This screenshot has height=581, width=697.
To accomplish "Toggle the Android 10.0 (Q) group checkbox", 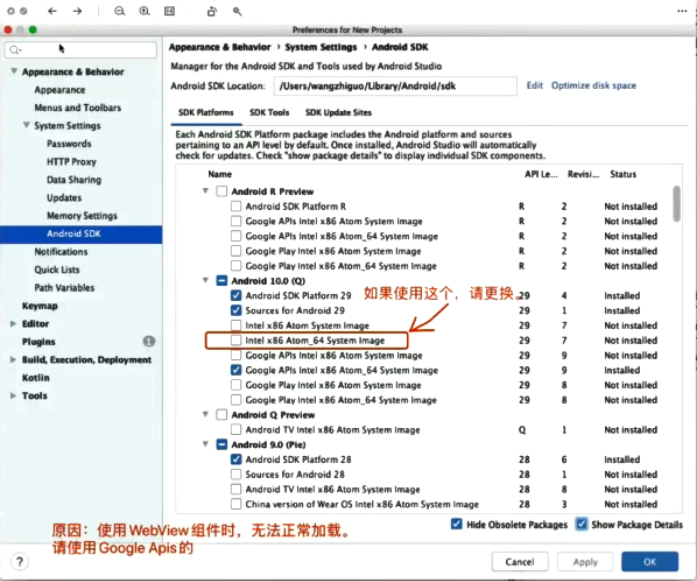I will [221, 281].
